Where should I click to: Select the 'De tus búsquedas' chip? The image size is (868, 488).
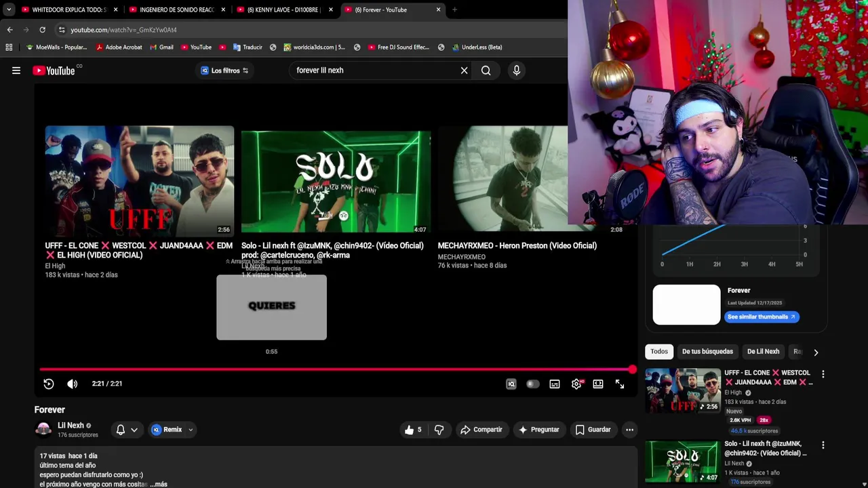coord(707,351)
